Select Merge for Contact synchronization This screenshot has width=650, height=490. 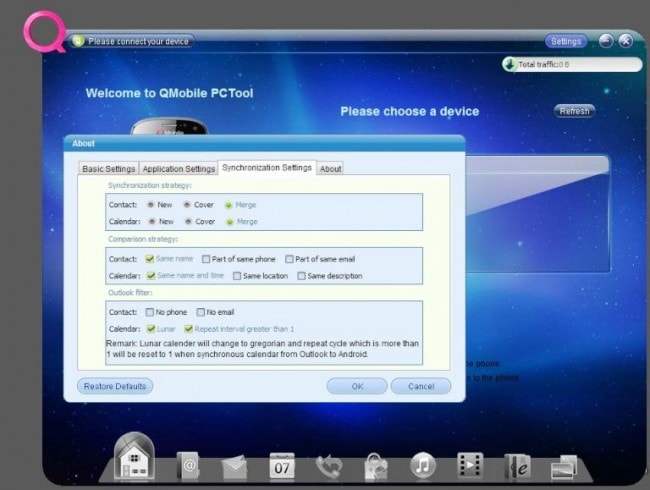pos(228,205)
